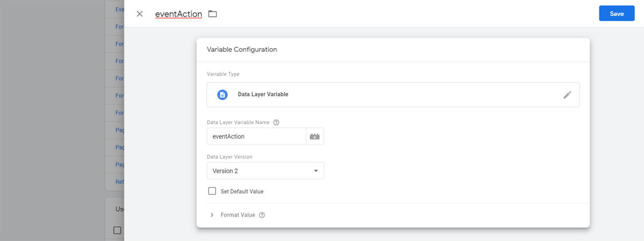Enable the Set Default Value checkbox

[212, 191]
